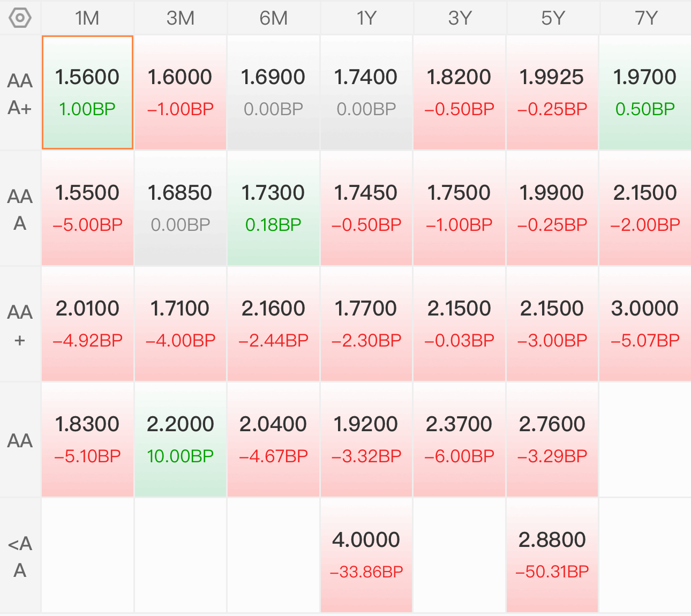Select the 2.3700 cell with -6.00BP
Screen dimensions: 691x616
[x=460, y=440]
